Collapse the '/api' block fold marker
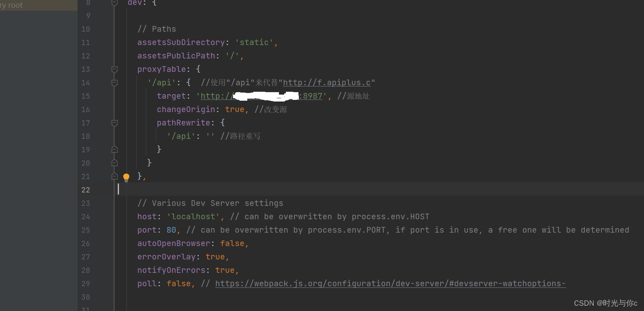 pos(115,83)
